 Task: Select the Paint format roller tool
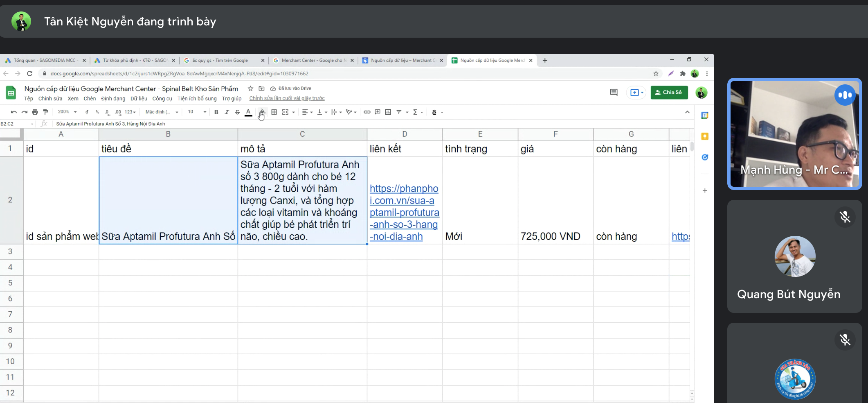point(45,112)
